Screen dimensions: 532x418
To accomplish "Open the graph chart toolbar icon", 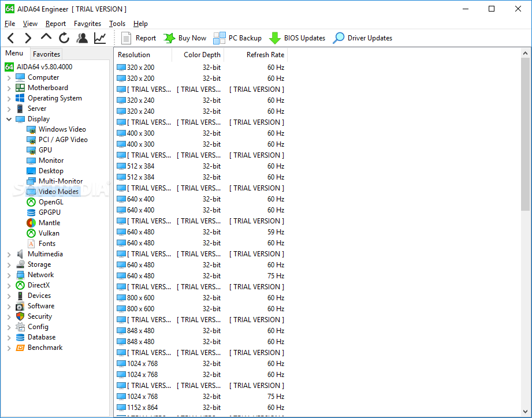I will point(100,38).
